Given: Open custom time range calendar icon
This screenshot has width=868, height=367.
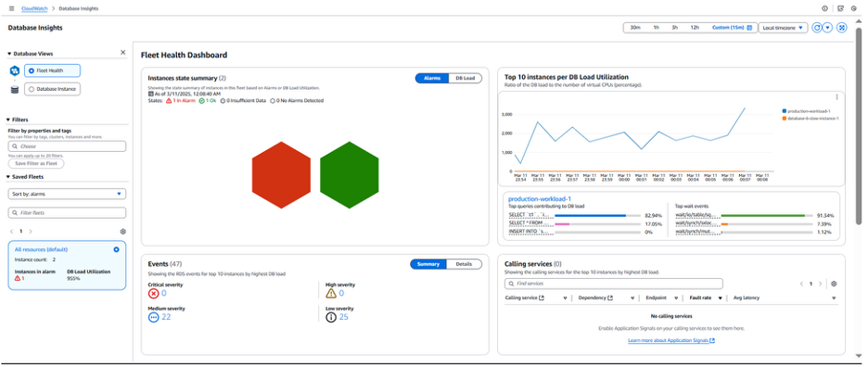Looking at the screenshot, I should click(x=749, y=28).
